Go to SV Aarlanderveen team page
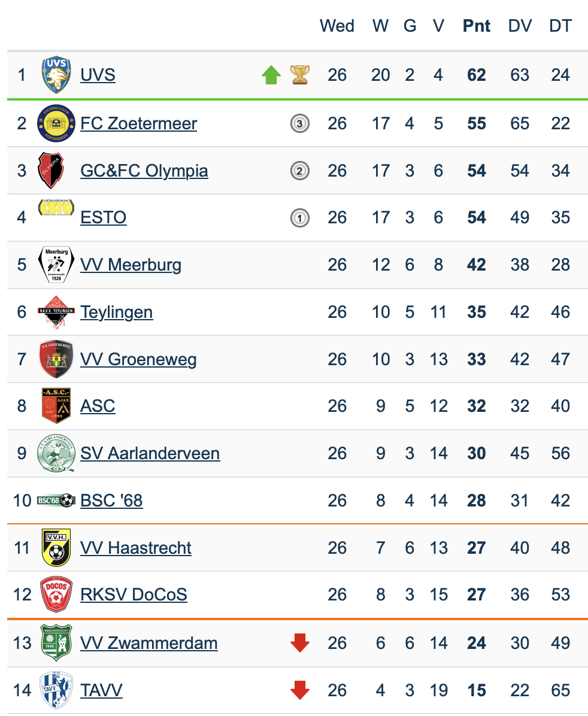Viewport: 588px width, 716px height. tap(150, 453)
